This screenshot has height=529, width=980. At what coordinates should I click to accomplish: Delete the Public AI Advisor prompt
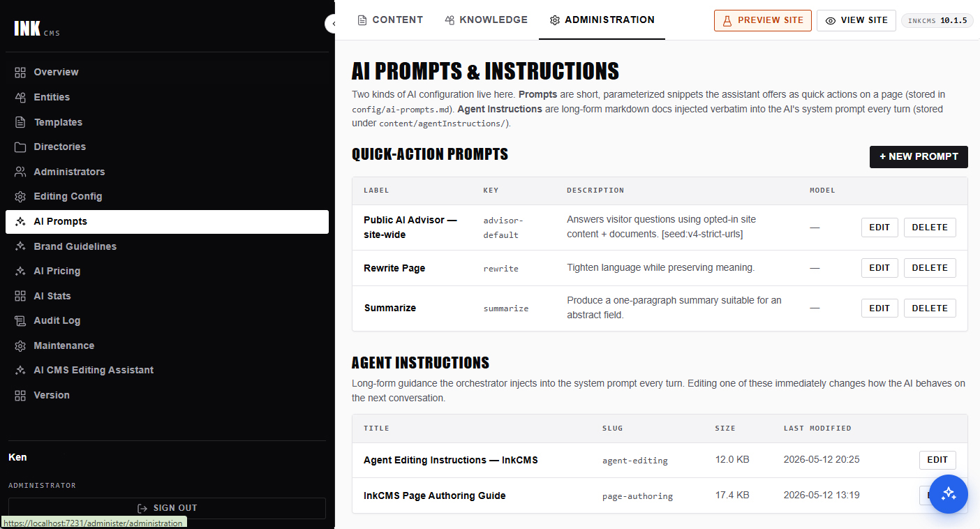coord(930,228)
